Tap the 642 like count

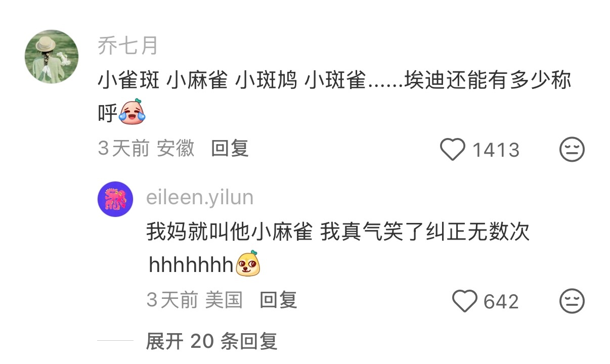click(x=501, y=302)
